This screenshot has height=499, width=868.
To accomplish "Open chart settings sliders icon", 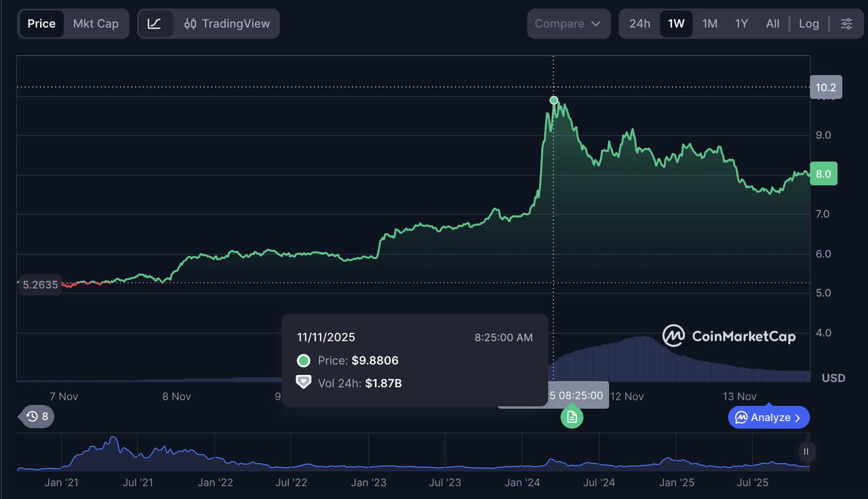I will point(846,24).
